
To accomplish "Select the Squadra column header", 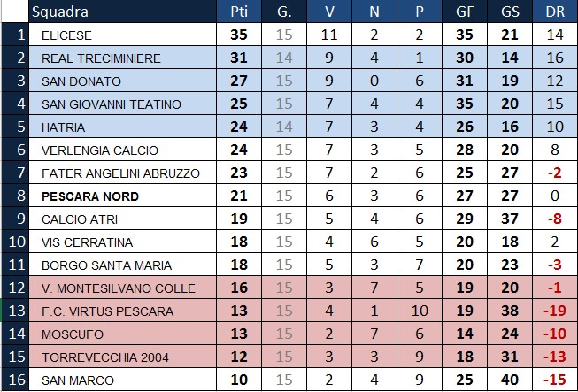I will 122,12.
